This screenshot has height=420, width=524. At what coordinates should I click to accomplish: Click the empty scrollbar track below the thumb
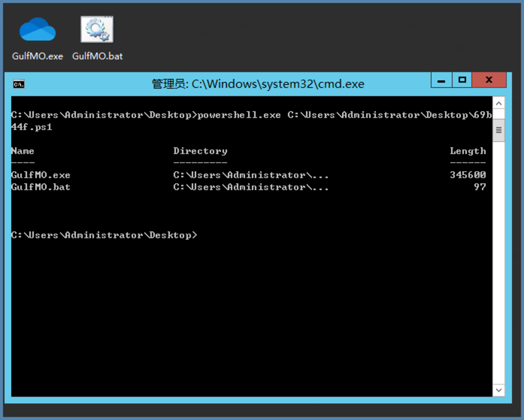(499, 262)
